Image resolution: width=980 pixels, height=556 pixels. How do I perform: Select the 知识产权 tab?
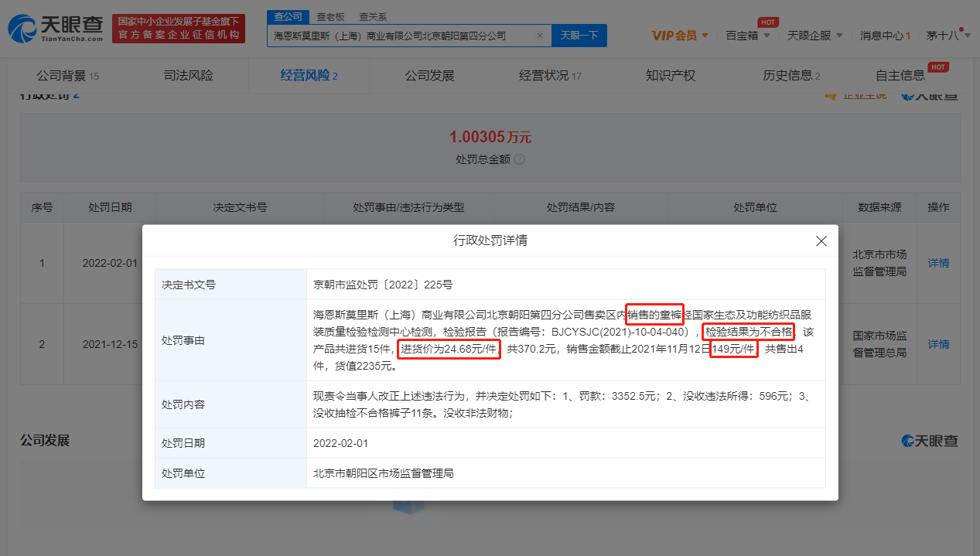click(x=670, y=75)
